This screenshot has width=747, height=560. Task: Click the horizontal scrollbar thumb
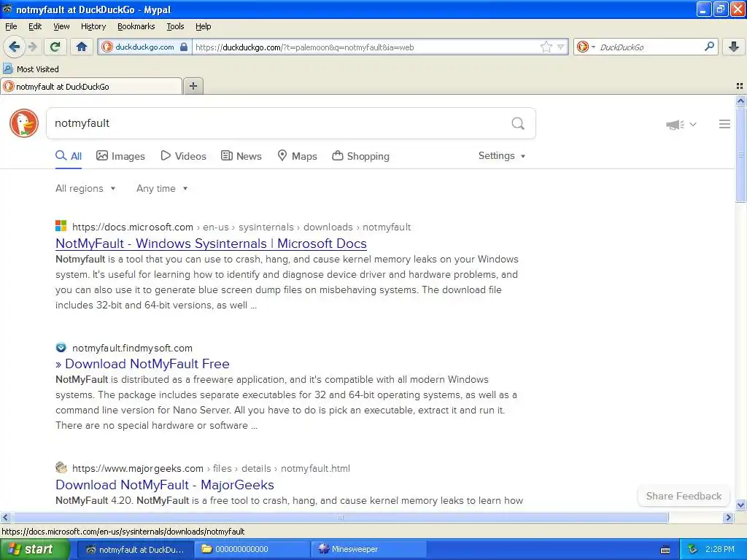(340, 517)
